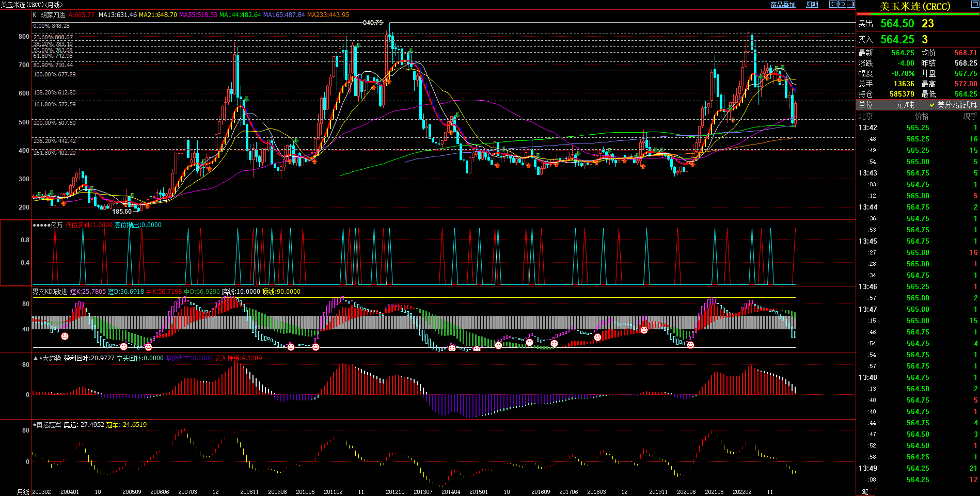Click the right arrow navigation icon
The image size is (980, 496).
click(842, 4)
